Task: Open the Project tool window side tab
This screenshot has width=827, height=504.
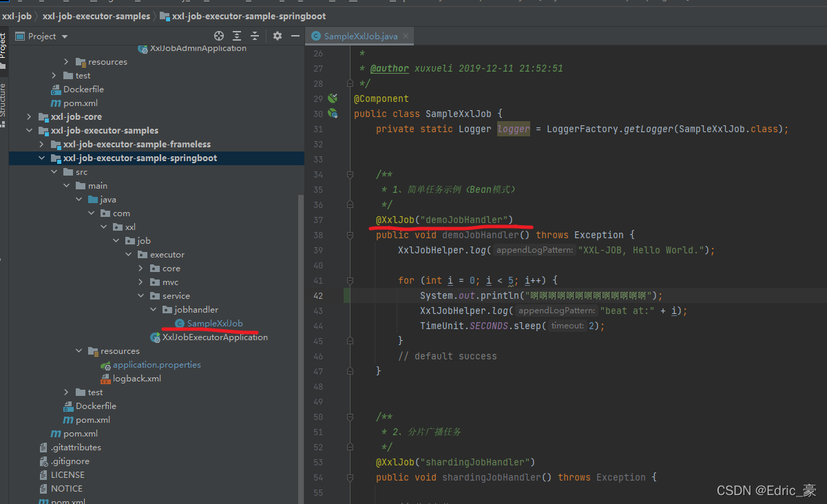Action: (3, 50)
